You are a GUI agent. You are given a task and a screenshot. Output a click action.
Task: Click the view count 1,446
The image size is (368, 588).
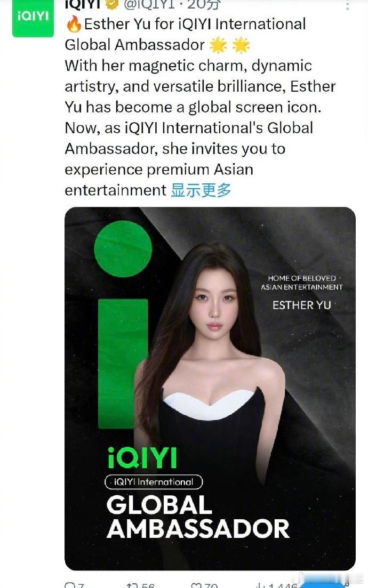(x=283, y=585)
